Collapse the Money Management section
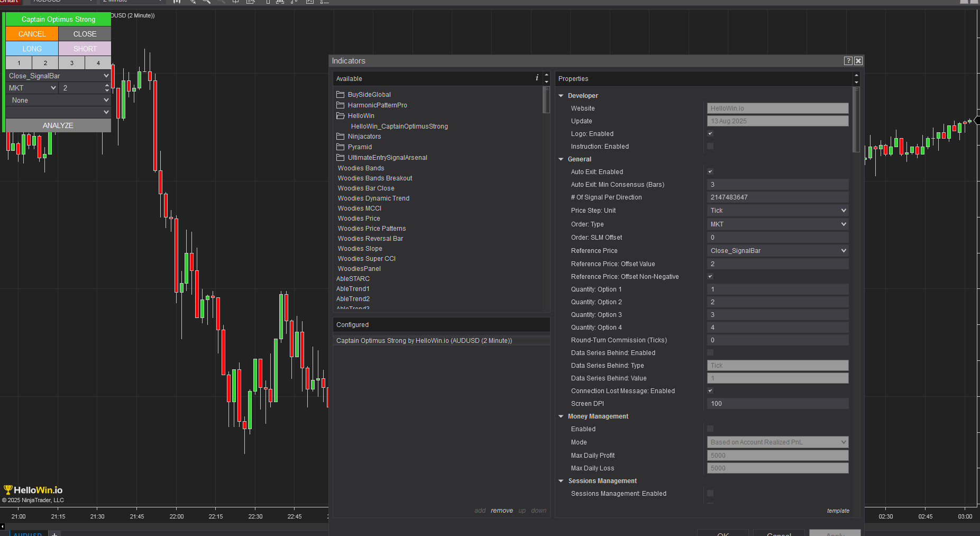Screen dimensions: 980x536 [x=561, y=416]
